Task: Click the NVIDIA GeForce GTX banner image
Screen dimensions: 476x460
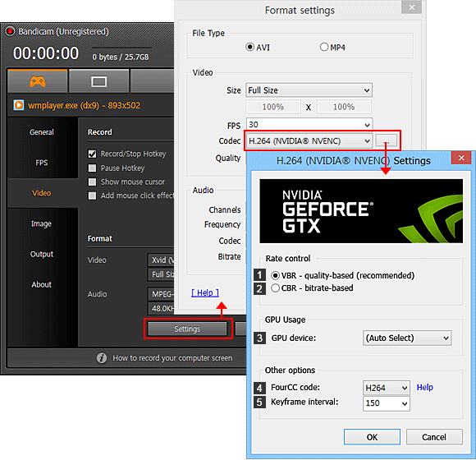Action: (x=361, y=211)
